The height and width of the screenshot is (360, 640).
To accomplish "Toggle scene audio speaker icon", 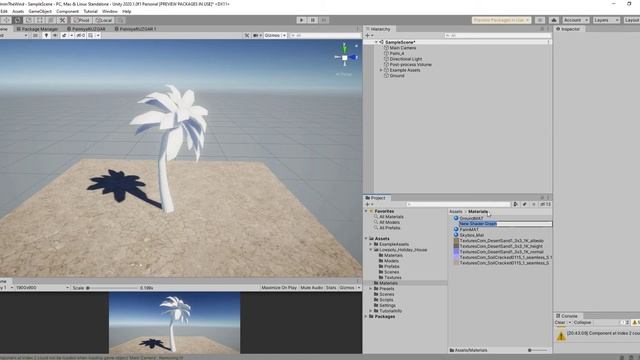I will 55,36.
